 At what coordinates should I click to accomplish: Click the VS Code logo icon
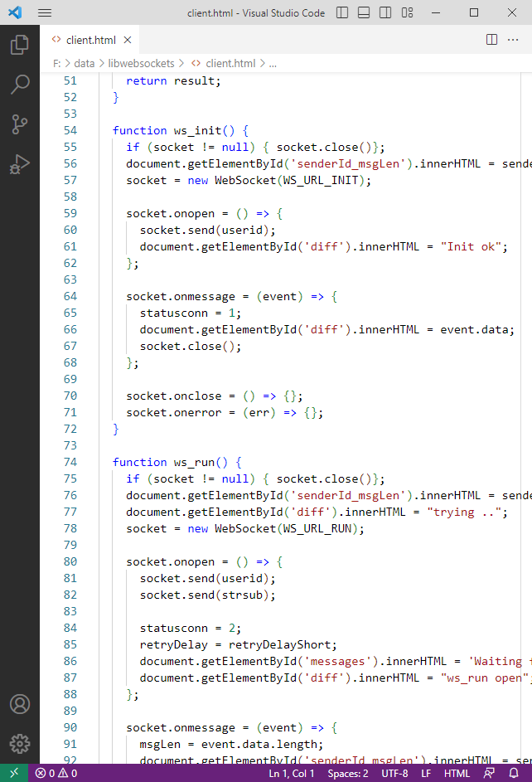point(15,12)
